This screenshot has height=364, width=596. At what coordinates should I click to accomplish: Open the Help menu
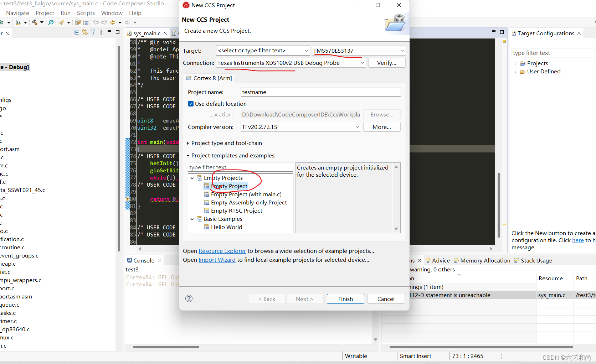coord(135,13)
